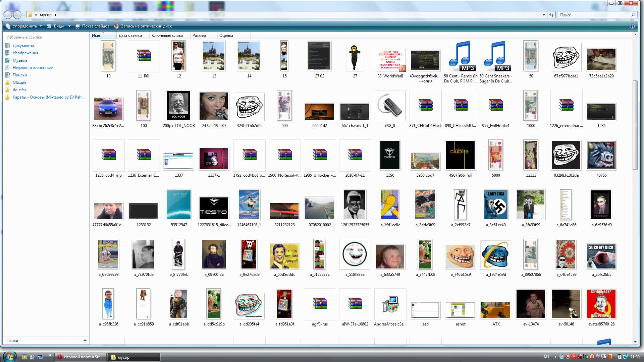This screenshot has height=362, width=644.
Task: Select the 1236_External_C archive icon
Action: pyautogui.click(x=144, y=155)
